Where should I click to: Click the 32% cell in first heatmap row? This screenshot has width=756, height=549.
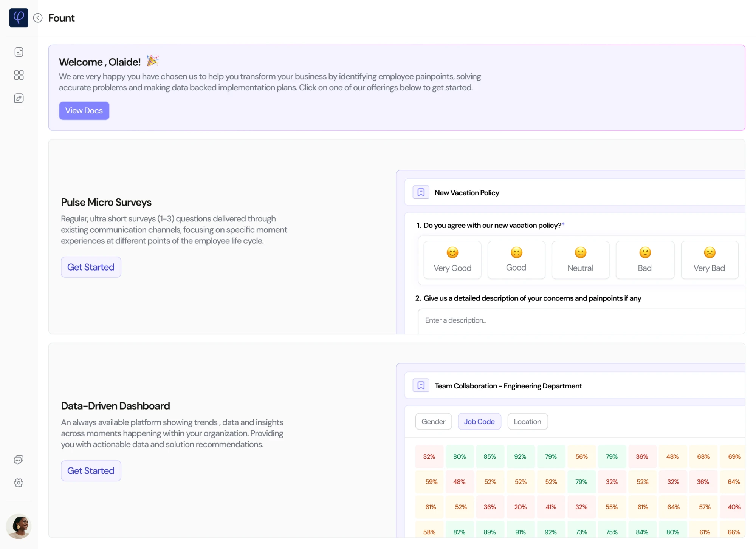coord(429,456)
